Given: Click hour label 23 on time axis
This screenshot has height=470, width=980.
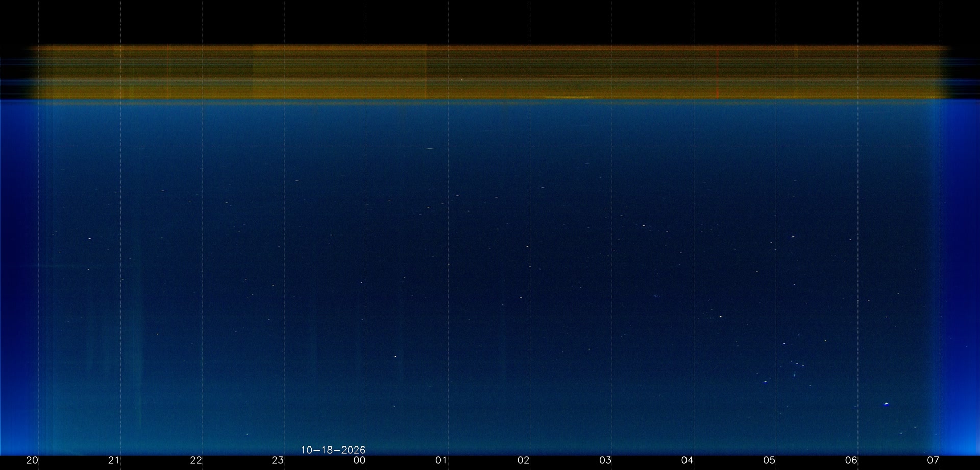Looking at the screenshot, I should coord(278,460).
